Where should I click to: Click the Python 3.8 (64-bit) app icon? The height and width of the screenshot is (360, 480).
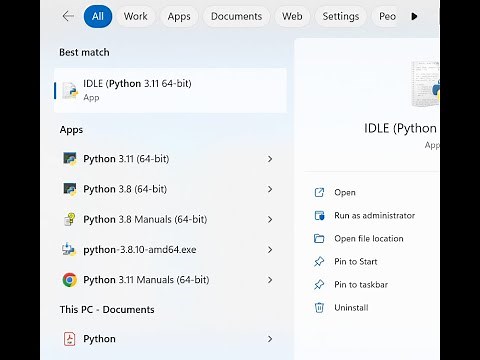pyautogui.click(x=70, y=189)
